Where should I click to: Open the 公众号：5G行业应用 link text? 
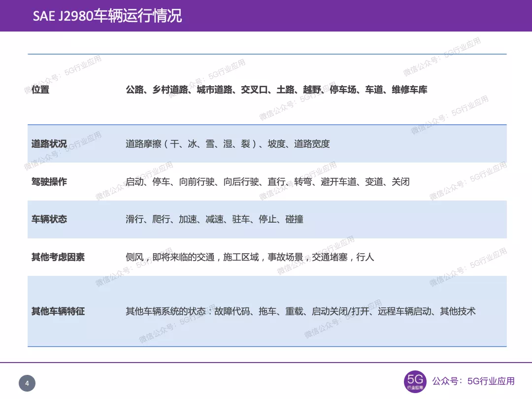click(x=473, y=381)
